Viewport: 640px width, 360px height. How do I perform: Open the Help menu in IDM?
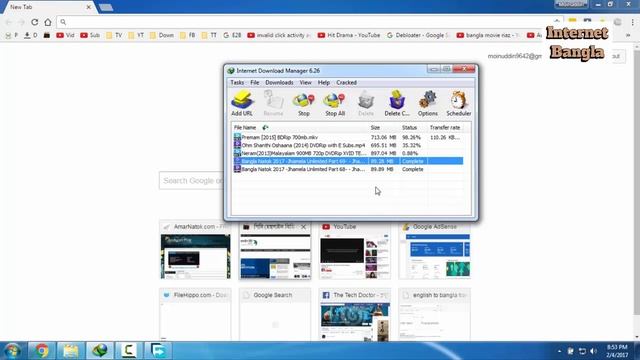point(324,82)
